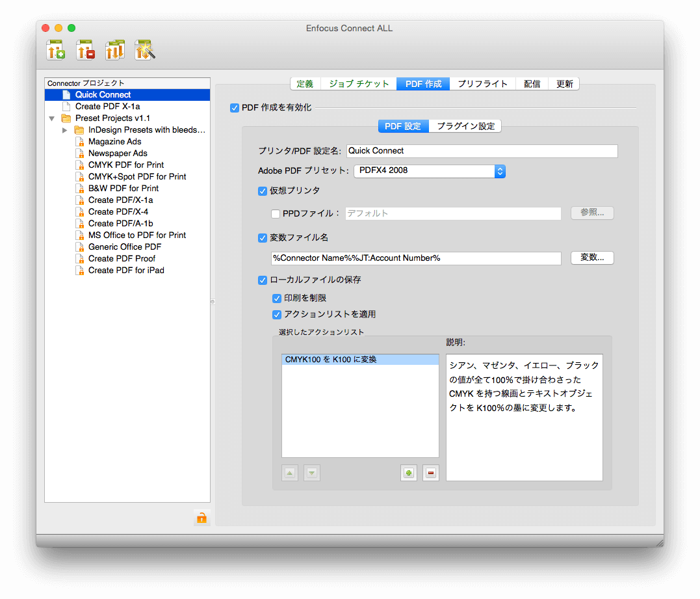Image resolution: width=700 pixels, height=599 pixels.
Task: Click the Newspaper Ads locked file icon
Action: [80, 153]
